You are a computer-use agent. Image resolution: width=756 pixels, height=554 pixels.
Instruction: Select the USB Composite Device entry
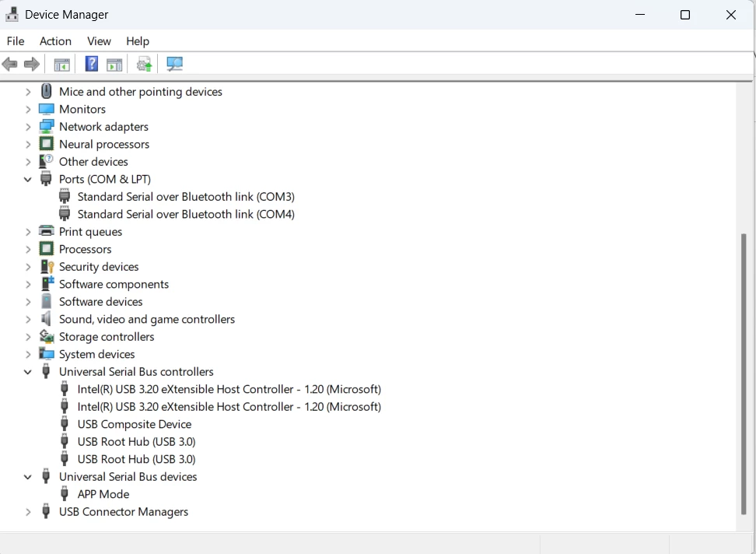pyautogui.click(x=135, y=424)
